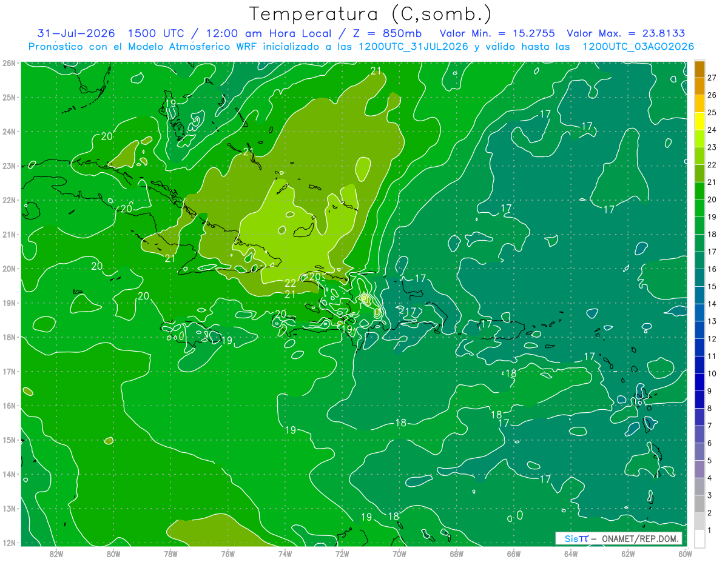This screenshot has height=562, width=728.
Task: Click '1200UTC_31JUL2026' initialization time text
Action: (x=414, y=47)
